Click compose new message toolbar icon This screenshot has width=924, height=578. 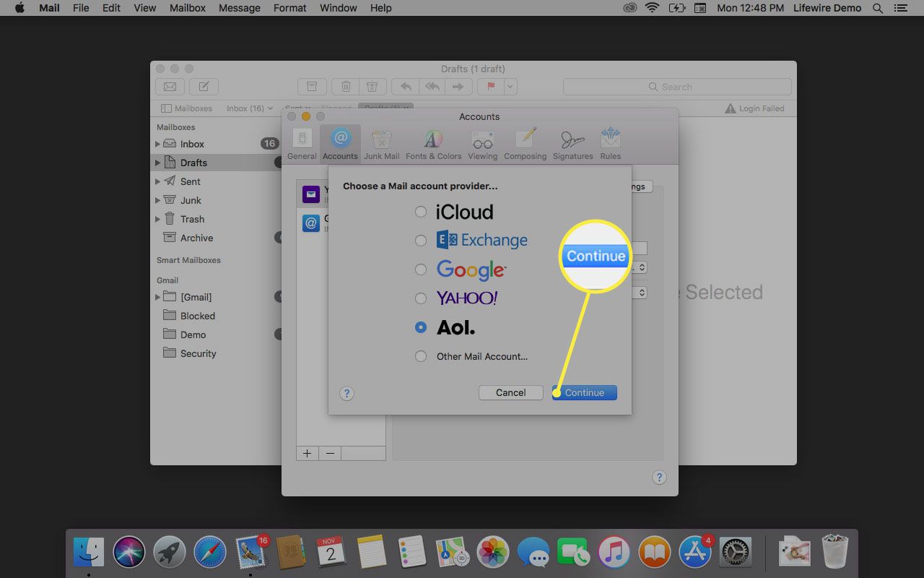[x=204, y=87]
